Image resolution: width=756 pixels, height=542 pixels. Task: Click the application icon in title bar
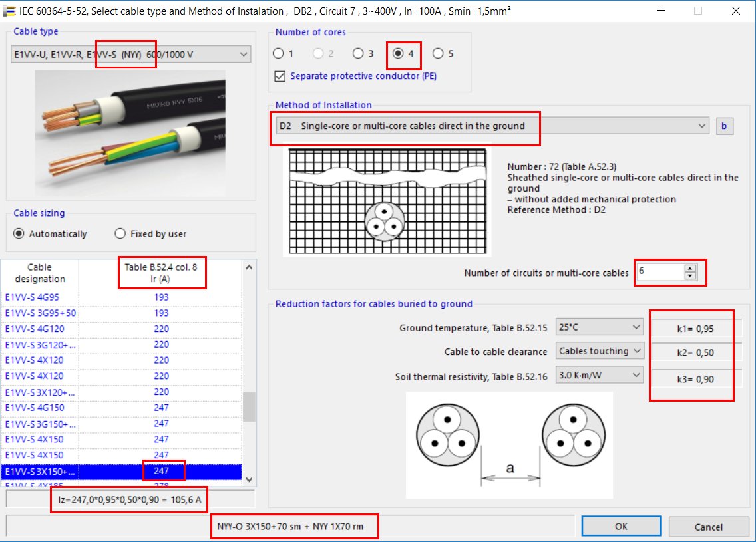(10, 11)
